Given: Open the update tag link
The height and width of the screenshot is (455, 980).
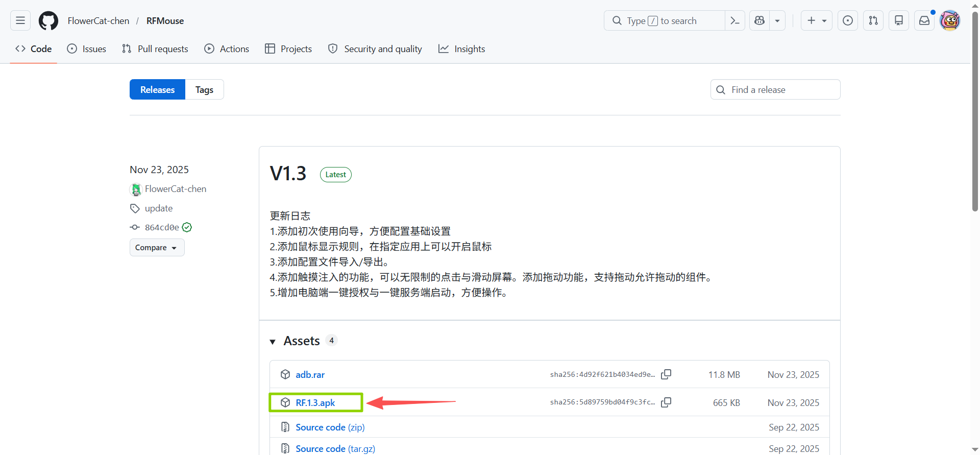Looking at the screenshot, I should tap(159, 208).
